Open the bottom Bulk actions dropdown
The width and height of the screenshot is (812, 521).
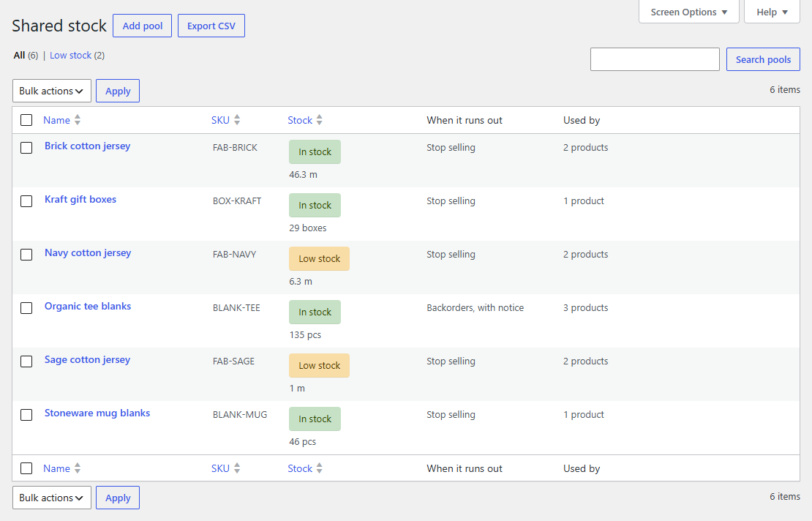tap(52, 498)
